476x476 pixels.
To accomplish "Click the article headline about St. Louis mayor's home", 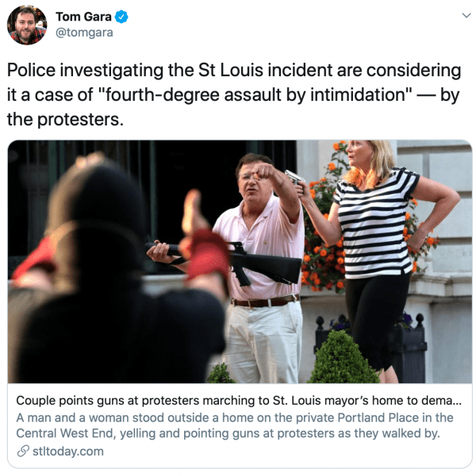I will [x=239, y=401].
